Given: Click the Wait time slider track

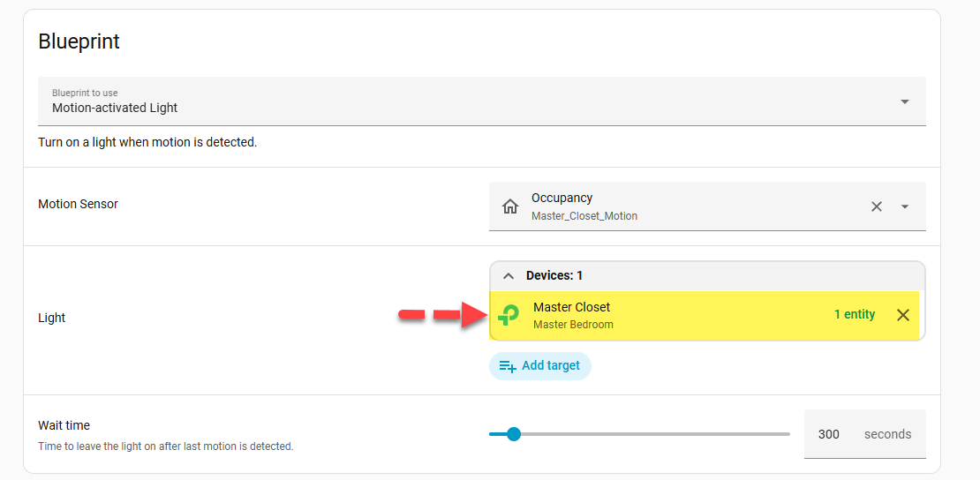Looking at the screenshot, I should (x=653, y=434).
